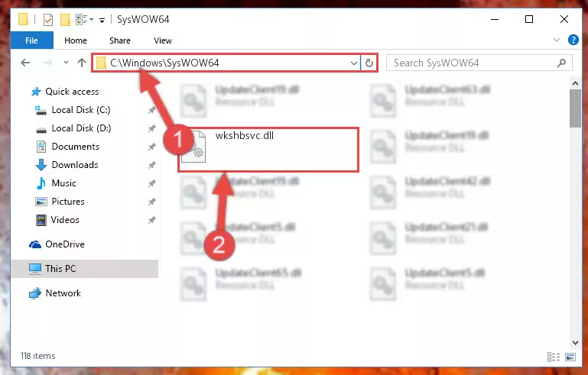Screen dimensions: 588x375
Task: Switch to the Home ribbon tab
Action: [76, 40]
